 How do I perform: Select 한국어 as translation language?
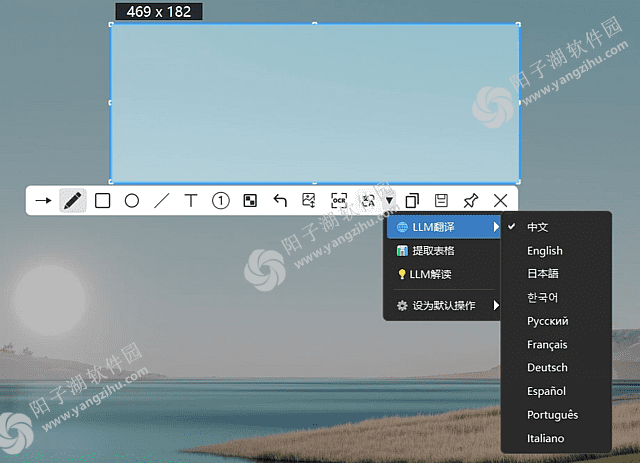click(x=556, y=297)
